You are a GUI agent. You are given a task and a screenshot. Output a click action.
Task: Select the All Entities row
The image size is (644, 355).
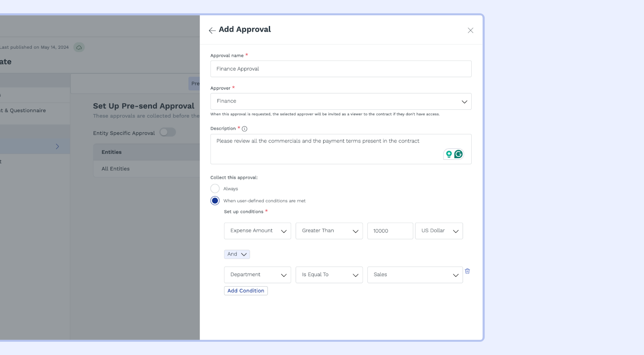[116, 169]
